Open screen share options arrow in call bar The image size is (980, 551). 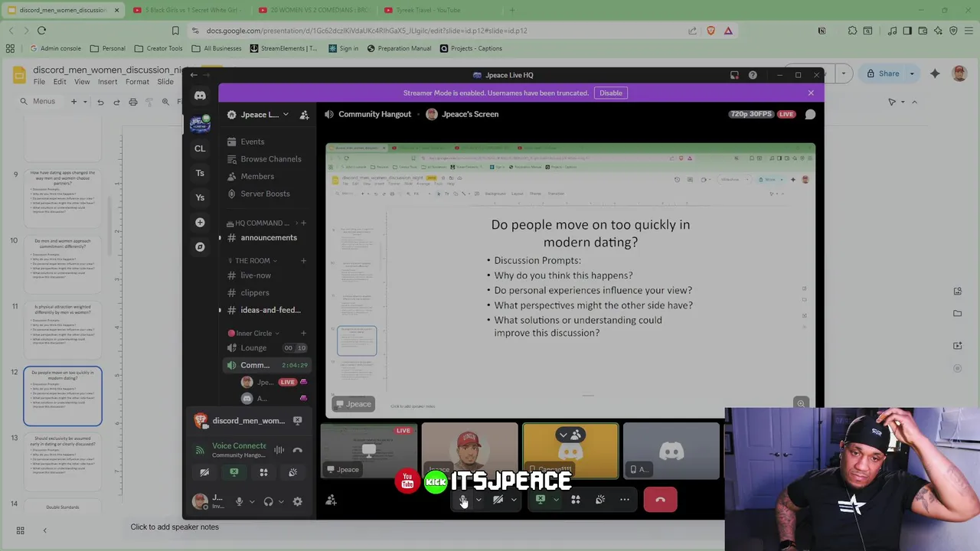[x=556, y=500]
